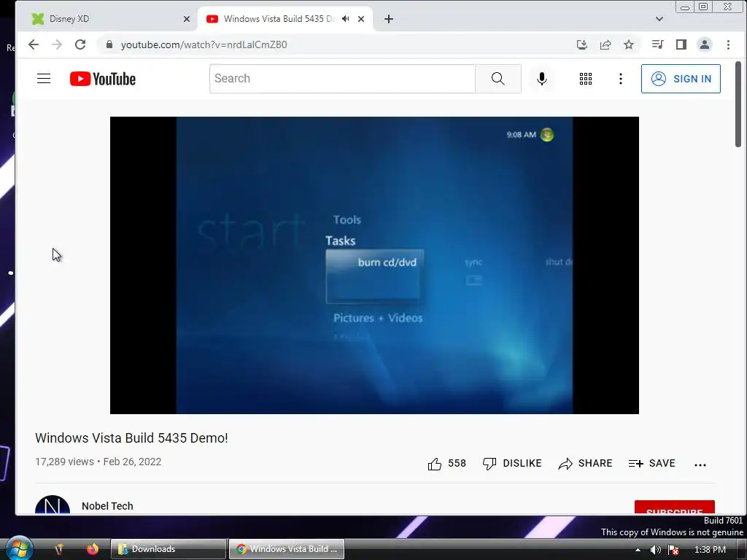Image resolution: width=747 pixels, height=560 pixels.
Task: View site info via lock icon
Action: [x=109, y=44]
